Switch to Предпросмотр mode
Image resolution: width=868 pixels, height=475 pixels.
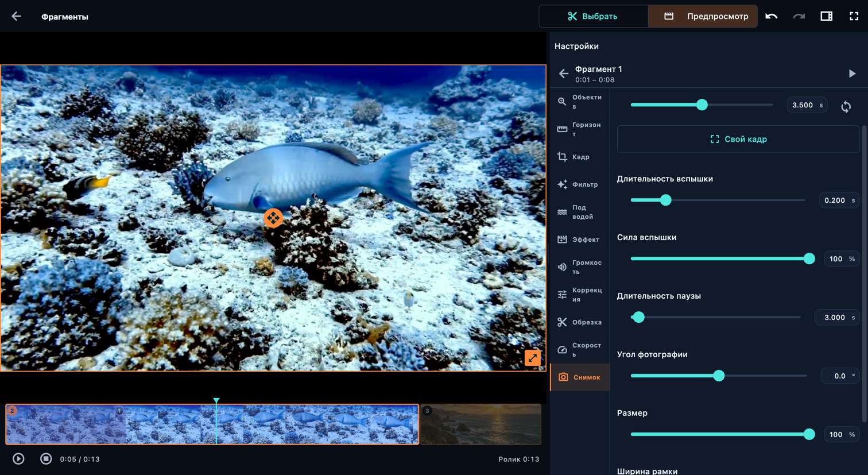(703, 16)
